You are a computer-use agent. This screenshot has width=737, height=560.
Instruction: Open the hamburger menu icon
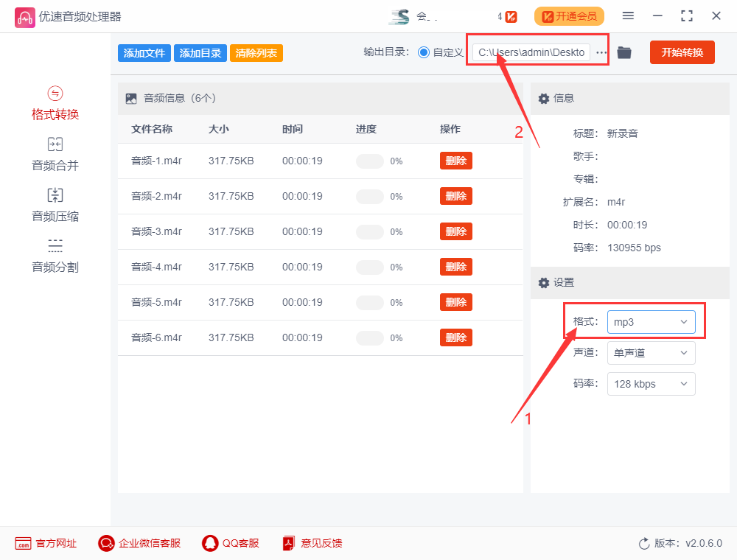click(628, 16)
